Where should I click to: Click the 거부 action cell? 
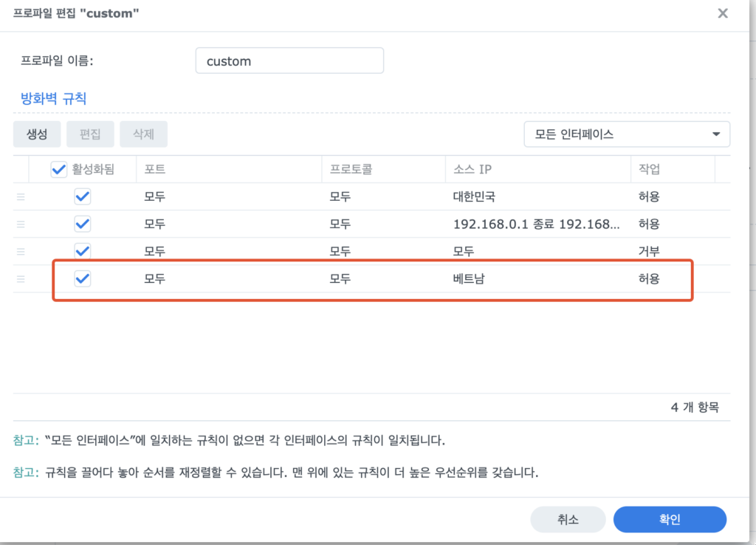[649, 251]
